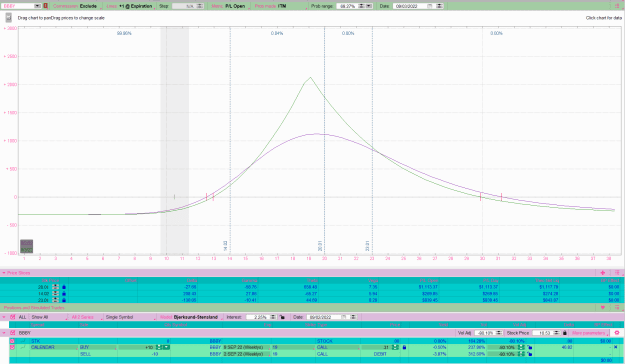Open the Prob range dropdown arrow
625x364 pixels.
tap(369, 6)
